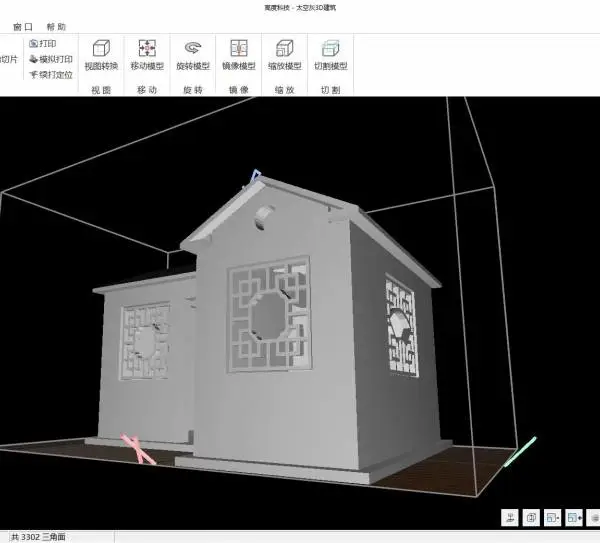Click the place-on-platform icon in viewport corner

pyautogui.click(x=510, y=518)
